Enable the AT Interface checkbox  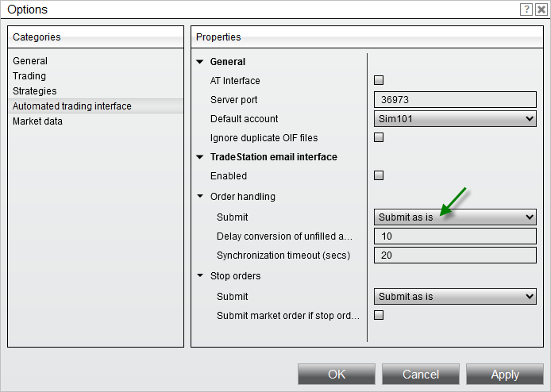[x=379, y=80]
